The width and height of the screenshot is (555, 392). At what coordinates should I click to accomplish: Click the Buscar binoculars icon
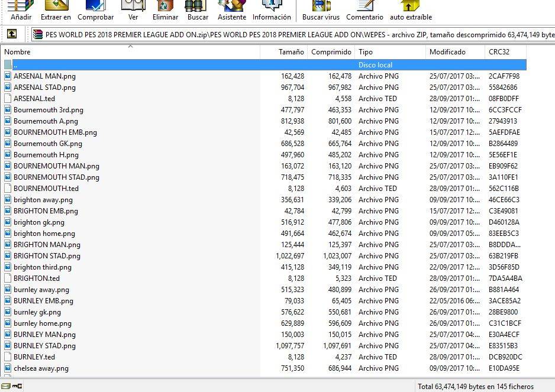click(x=198, y=11)
